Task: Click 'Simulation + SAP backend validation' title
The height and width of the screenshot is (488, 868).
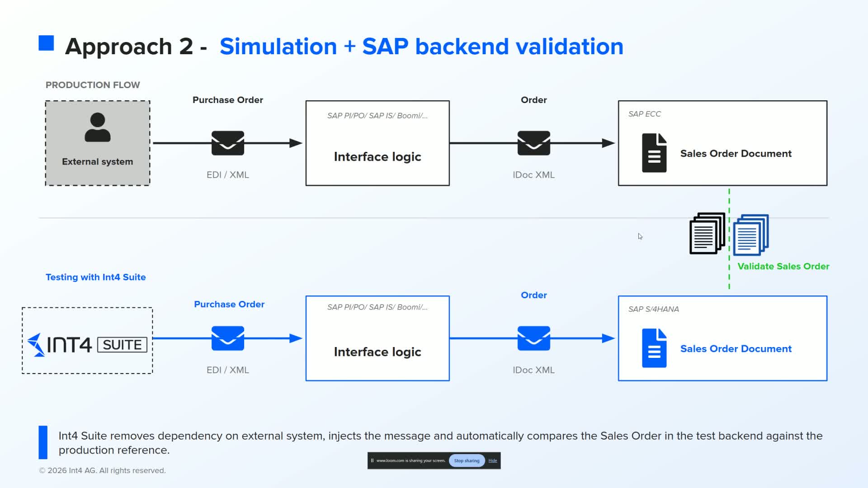Action: pyautogui.click(x=421, y=47)
